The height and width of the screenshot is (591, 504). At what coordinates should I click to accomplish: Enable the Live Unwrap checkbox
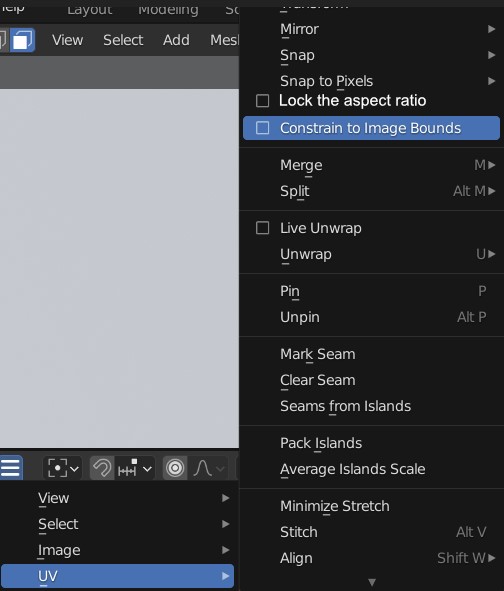point(262,228)
